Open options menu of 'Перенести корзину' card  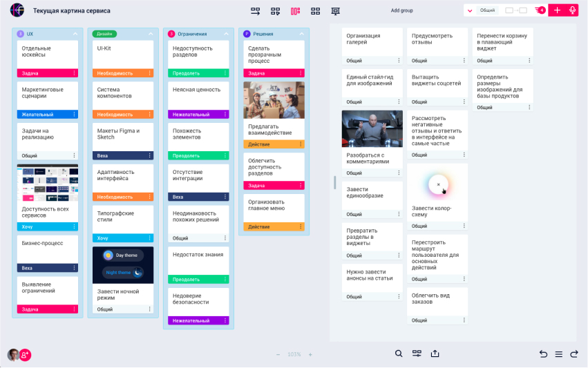tap(529, 60)
